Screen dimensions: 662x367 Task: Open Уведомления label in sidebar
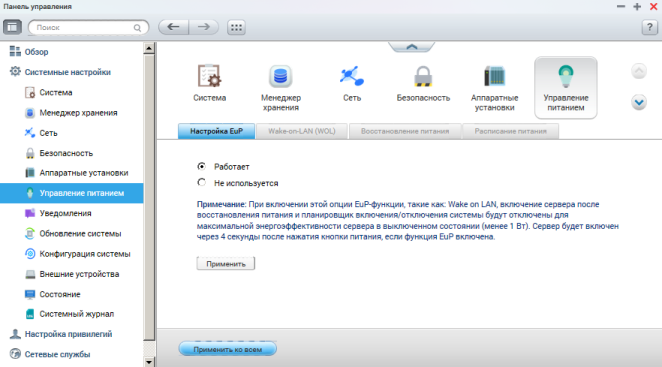pos(65,213)
